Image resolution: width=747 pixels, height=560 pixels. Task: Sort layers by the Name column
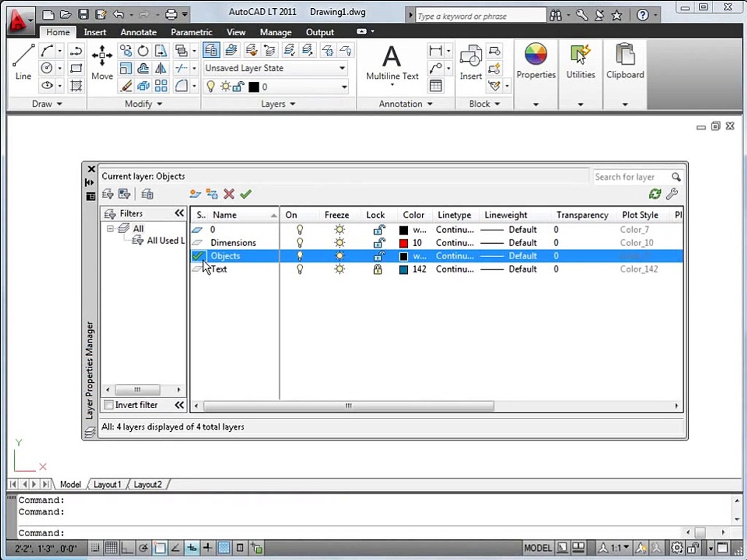click(x=243, y=215)
